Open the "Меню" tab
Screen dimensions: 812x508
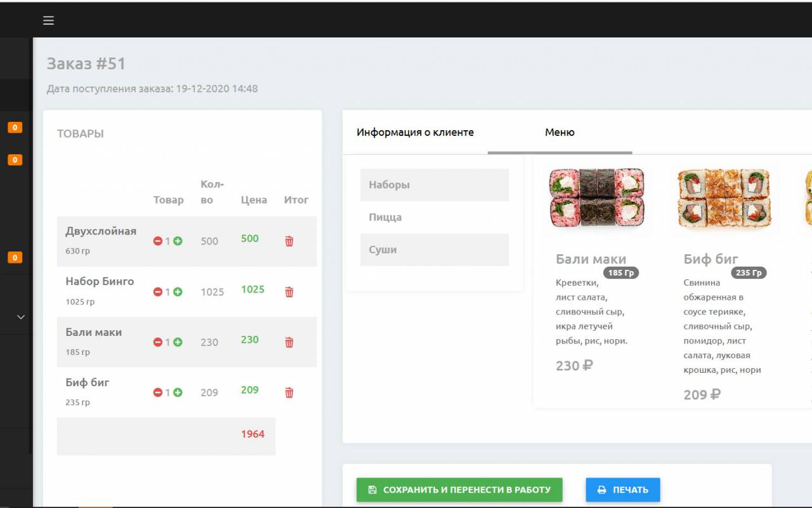tap(560, 132)
